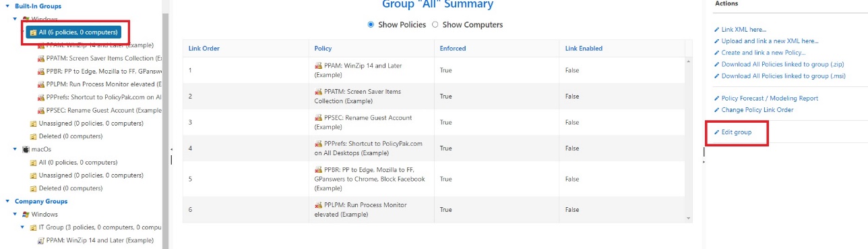Click Change Policy Link Order link
The image size is (868, 249).
coord(757,110)
